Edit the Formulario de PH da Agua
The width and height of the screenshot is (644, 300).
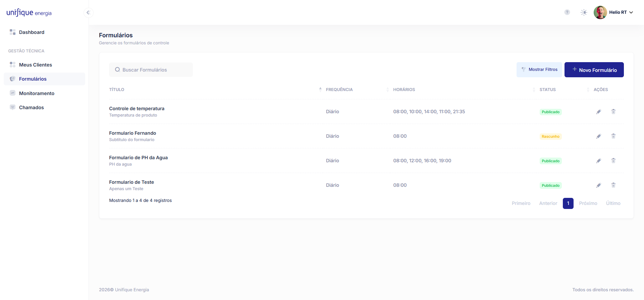point(598,161)
